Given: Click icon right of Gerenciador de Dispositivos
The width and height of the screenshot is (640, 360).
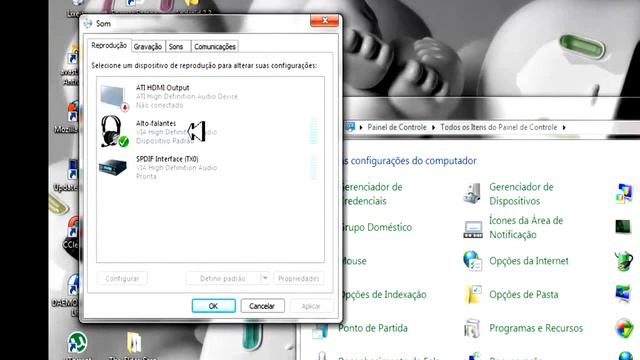Looking at the screenshot, I should click(624, 193).
